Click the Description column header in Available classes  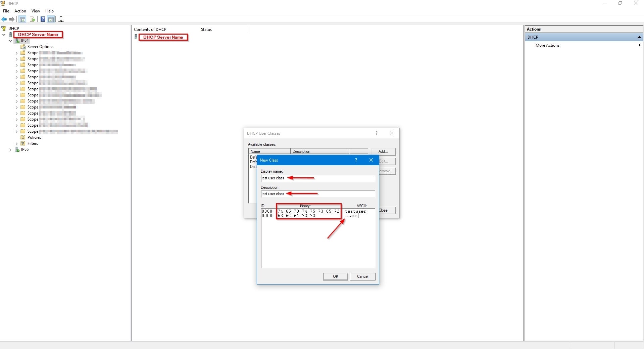(319, 151)
